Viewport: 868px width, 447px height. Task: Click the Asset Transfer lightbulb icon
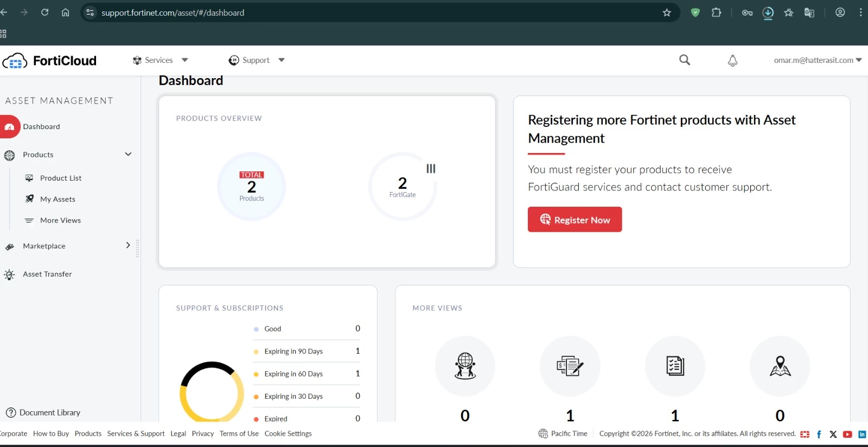pos(9,274)
